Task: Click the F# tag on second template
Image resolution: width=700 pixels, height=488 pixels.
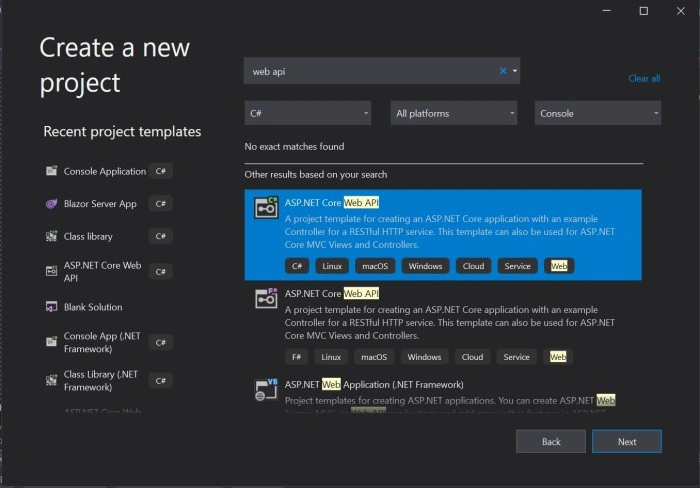Action: click(296, 357)
